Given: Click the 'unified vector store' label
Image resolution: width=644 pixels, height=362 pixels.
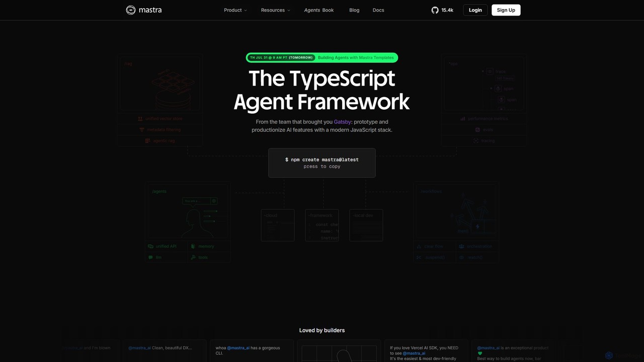Looking at the screenshot, I should pyautogui.click(x=164, y=119).
